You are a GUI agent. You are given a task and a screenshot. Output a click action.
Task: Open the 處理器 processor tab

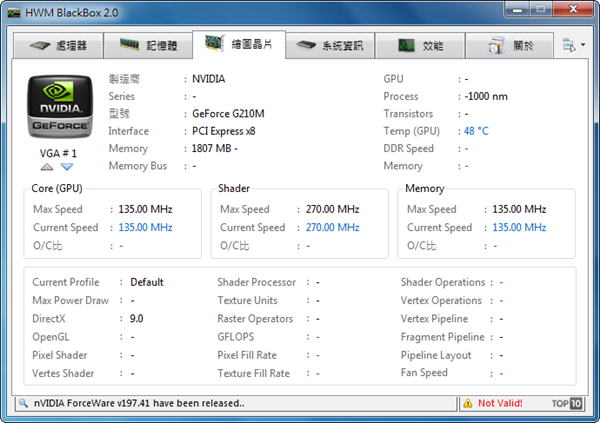58,46
